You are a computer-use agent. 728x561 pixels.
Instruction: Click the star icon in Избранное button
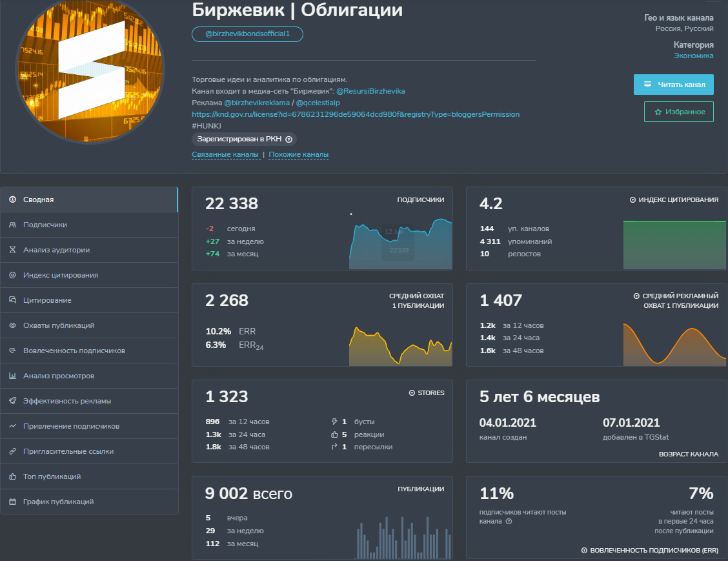658,112
